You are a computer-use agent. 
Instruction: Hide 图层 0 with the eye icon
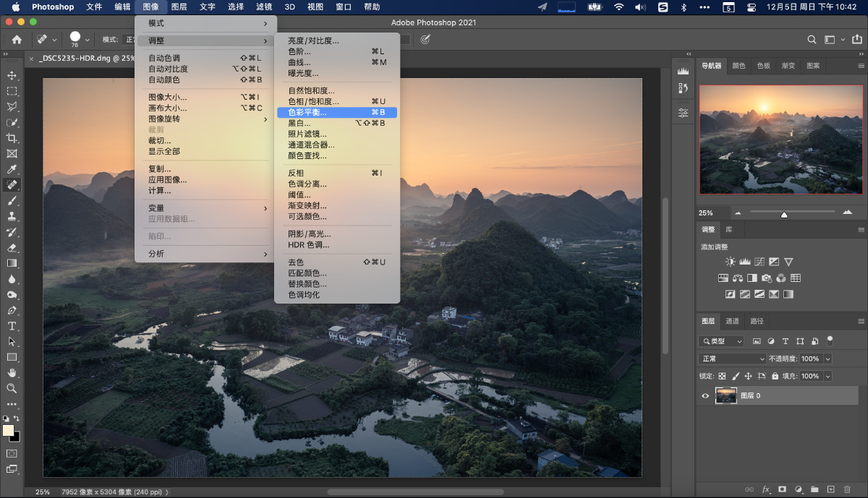(706, 395)
